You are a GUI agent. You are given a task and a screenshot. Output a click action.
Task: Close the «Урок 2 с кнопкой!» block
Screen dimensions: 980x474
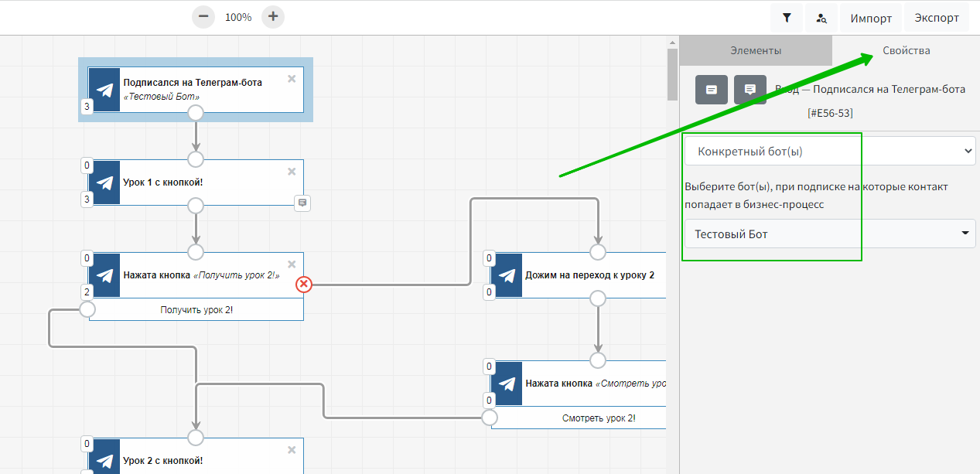[x=292, y=450]
